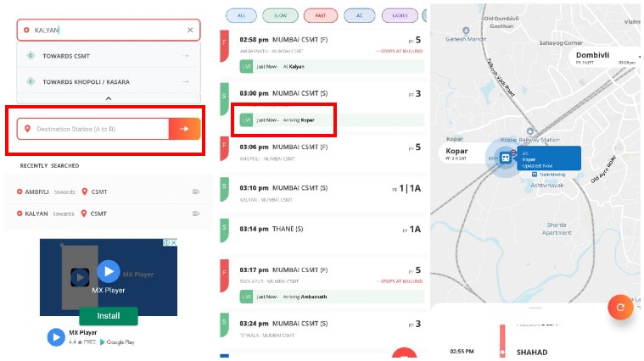Click the orange refresh button on map
This screenshot has height=361, width=644.
coord(620,308)
